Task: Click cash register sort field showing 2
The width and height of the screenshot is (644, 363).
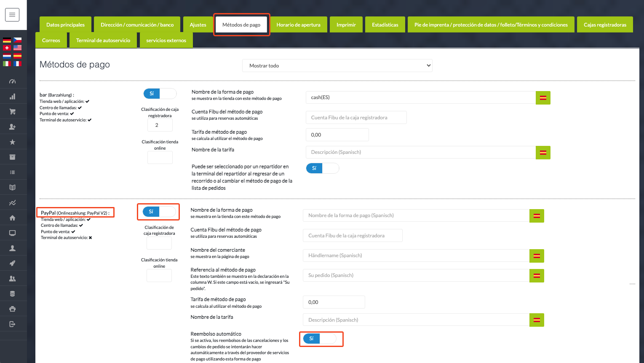Action: (x=160, y=125)
